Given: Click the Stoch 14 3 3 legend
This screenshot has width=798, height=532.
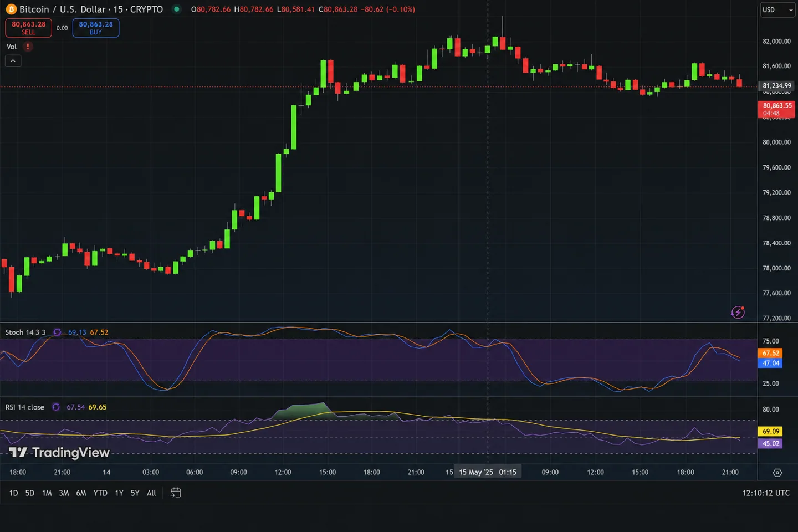Looking at the screenshot, I should [x=25, y=332].
